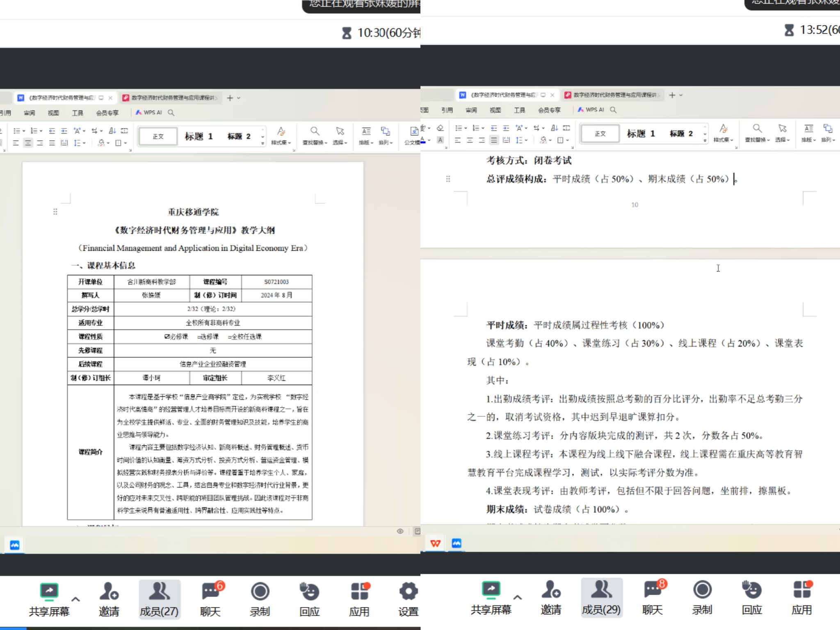Open Apps icon in left meeting toolbar
The width and height of the screenshot is (840, 630).
point(359,591)
